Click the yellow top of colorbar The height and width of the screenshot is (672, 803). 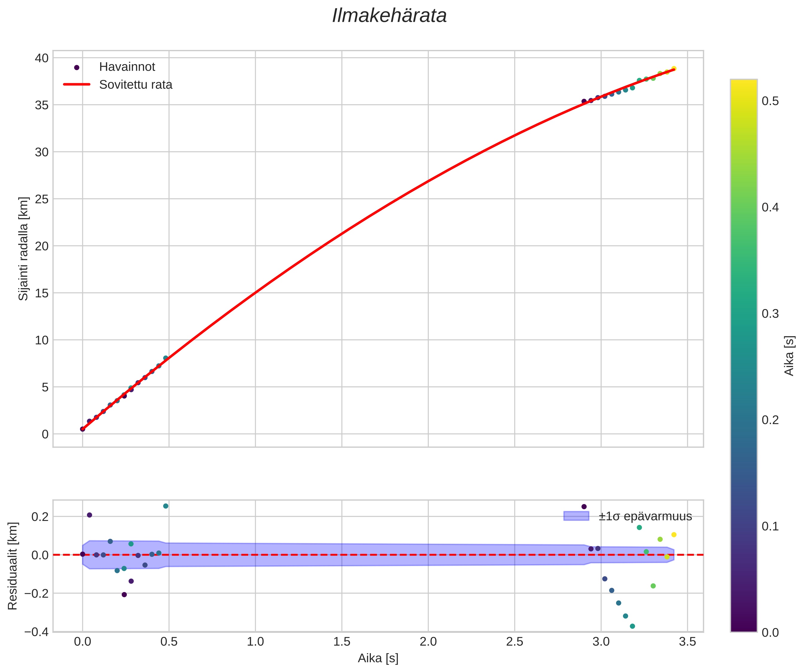744,85
